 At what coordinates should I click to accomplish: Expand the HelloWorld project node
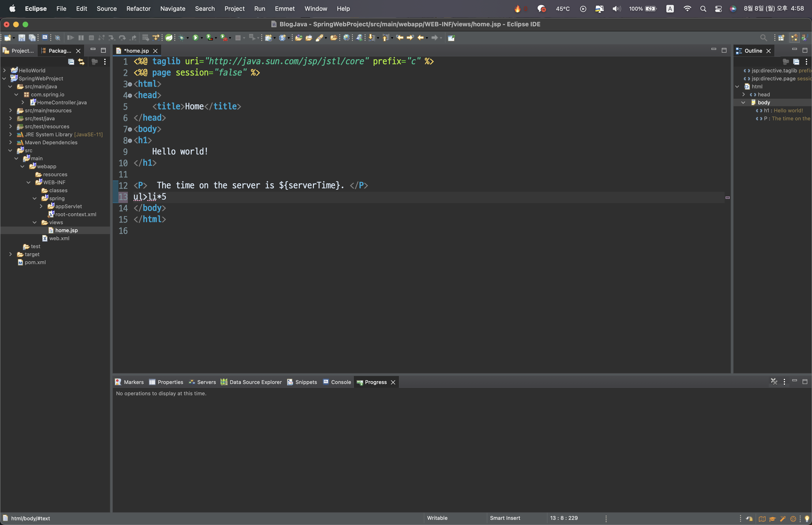(x=4, y=70)
